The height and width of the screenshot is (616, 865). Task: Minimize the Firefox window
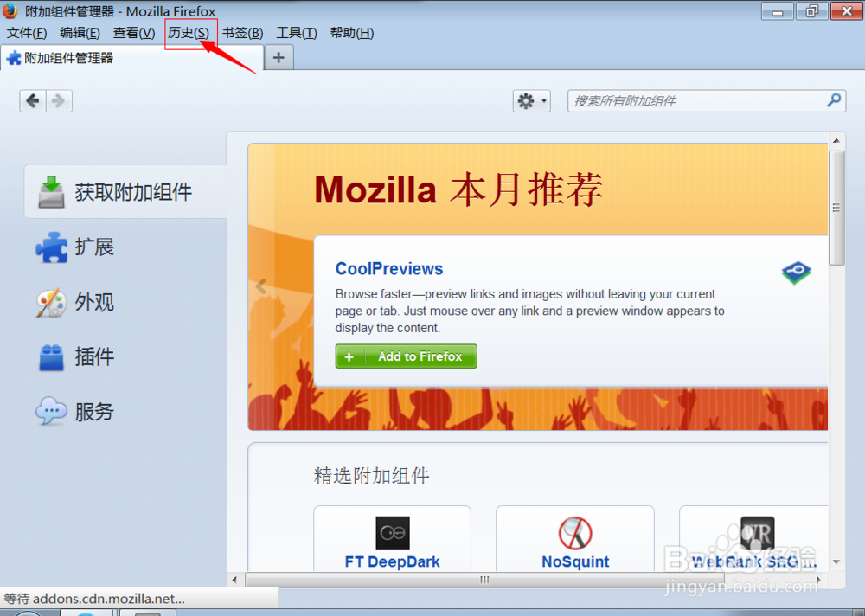(778, 11)
